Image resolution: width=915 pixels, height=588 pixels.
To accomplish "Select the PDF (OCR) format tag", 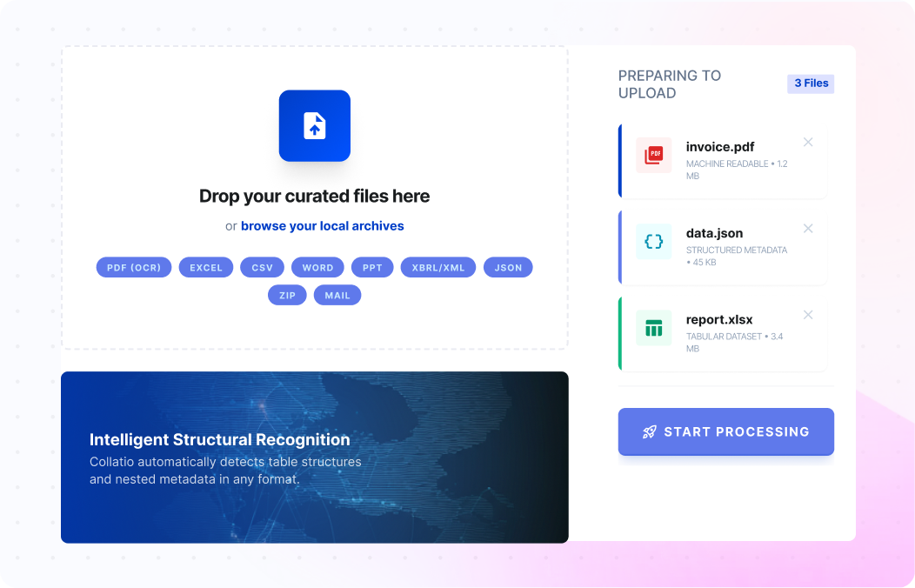I will tap(134, 267).
